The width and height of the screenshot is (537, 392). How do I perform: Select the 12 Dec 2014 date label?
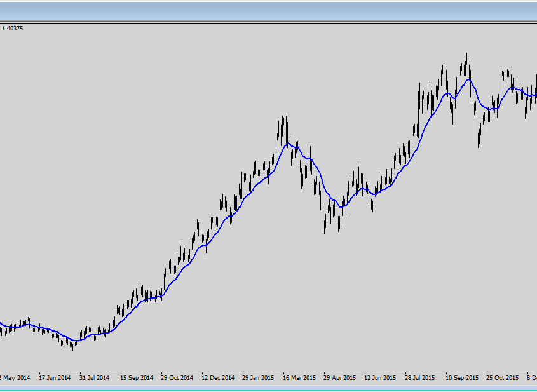218,378
